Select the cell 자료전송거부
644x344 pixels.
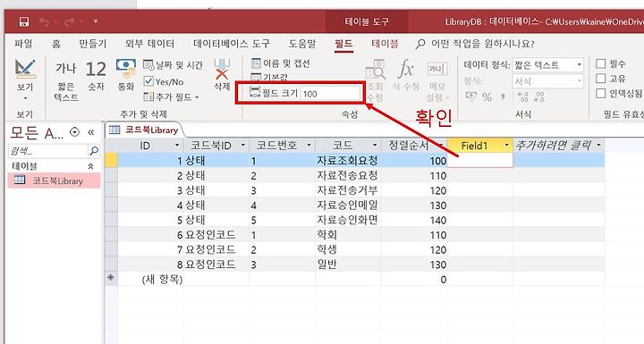pyautogui.click(x=348, y=190)
